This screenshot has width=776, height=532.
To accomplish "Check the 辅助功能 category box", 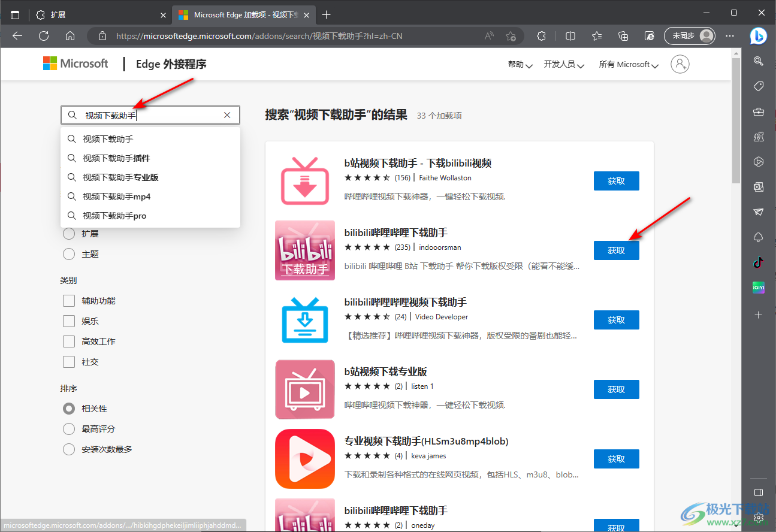I will pos(69,301).
